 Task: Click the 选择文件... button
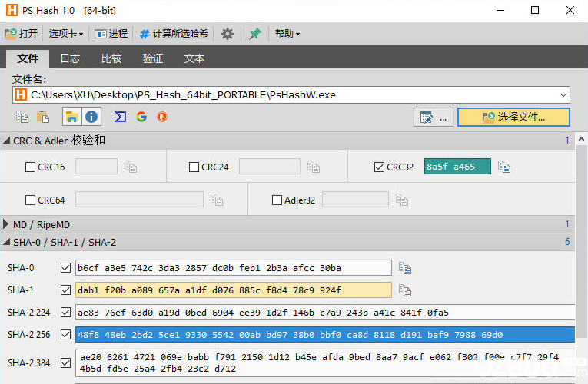(x=513, y=118)
